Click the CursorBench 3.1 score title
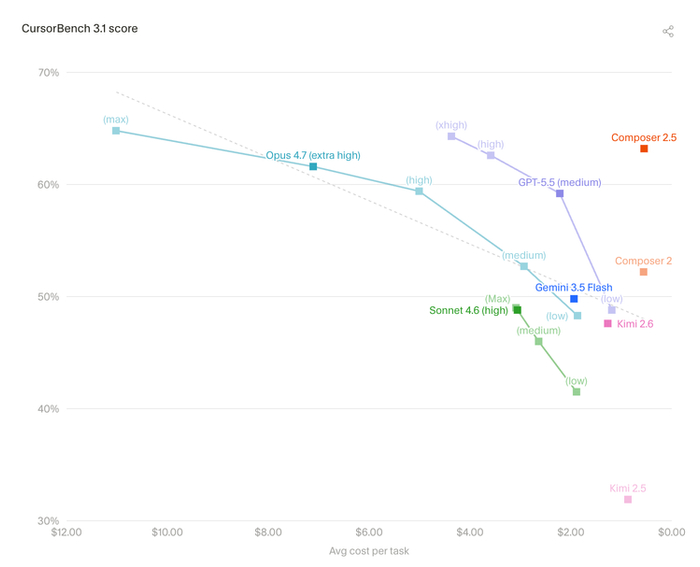The height and width of the screenshot is (567, 700). pyautogui.click(x=79, y=29)
